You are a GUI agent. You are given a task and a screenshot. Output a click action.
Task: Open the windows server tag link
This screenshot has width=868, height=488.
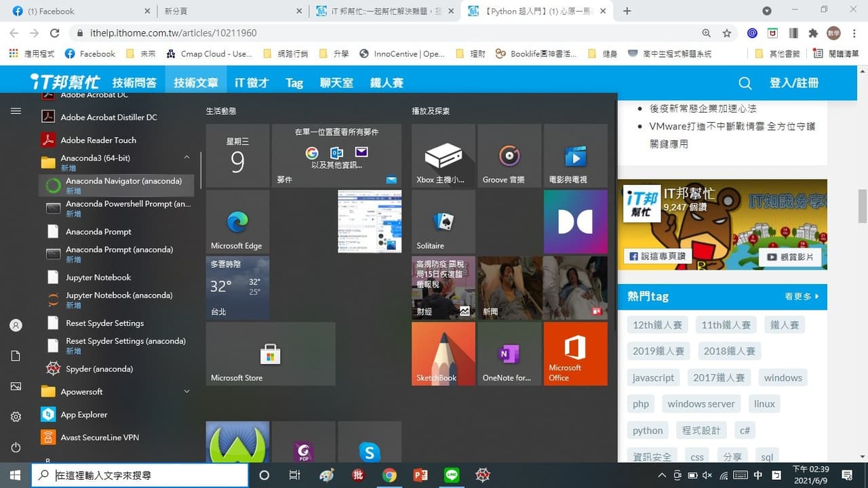[701, 404]
